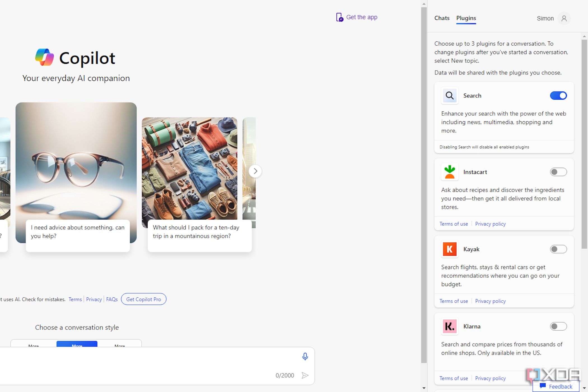This screenshot has width=588, height=392.
Task: Click the Instacart carrot logo icon
Action: [x=449, y=172]
